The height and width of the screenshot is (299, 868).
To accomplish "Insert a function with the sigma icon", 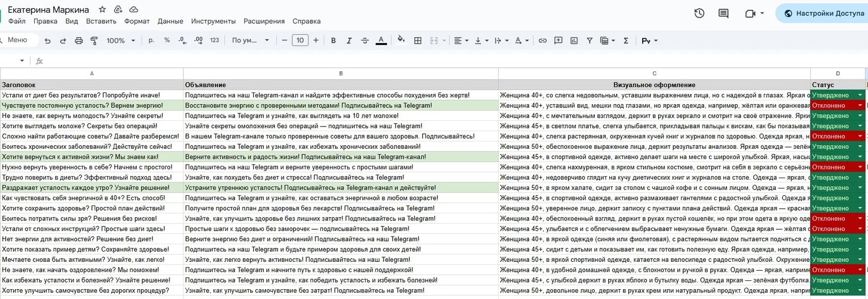I will coord(626,40).
